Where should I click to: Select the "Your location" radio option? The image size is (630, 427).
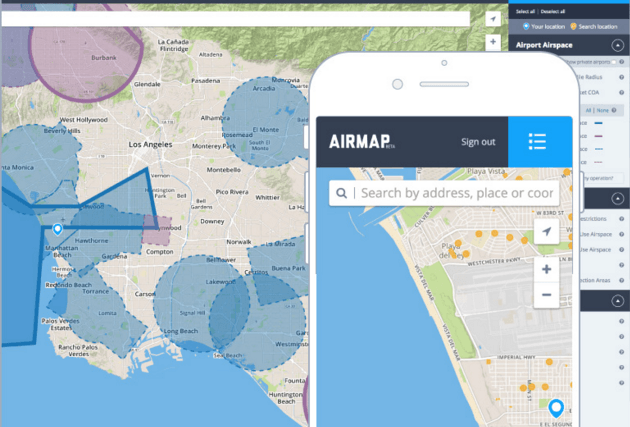coord(526,26)
